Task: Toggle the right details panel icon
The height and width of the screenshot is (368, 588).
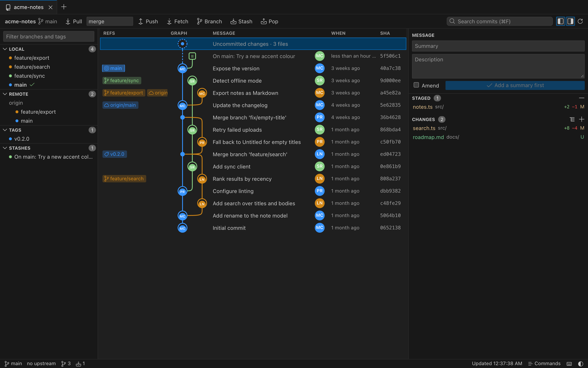Action: pyautogui.click(x=570, y=21)
